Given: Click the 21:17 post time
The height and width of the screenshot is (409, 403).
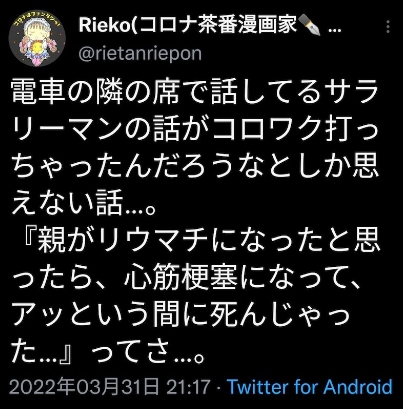Looking at the screenshot, I should [x=188, y=387].
